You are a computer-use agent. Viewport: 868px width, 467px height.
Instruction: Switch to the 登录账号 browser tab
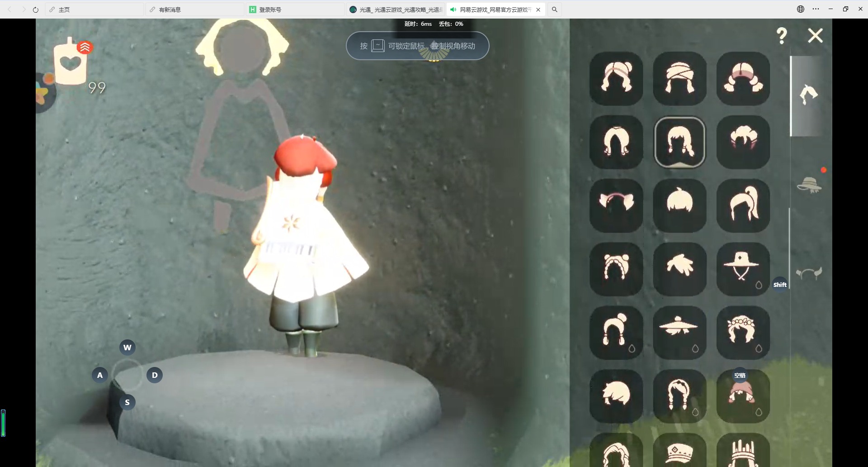coord(295,10)
